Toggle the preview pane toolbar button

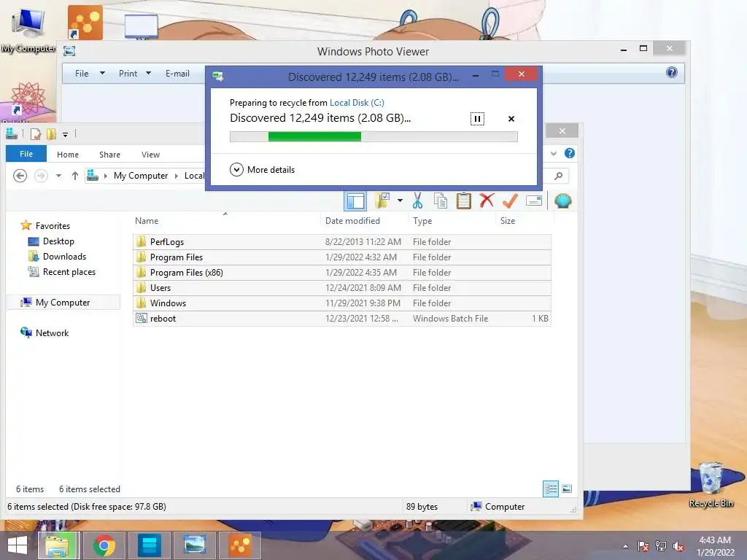click(x=355, y=201)
